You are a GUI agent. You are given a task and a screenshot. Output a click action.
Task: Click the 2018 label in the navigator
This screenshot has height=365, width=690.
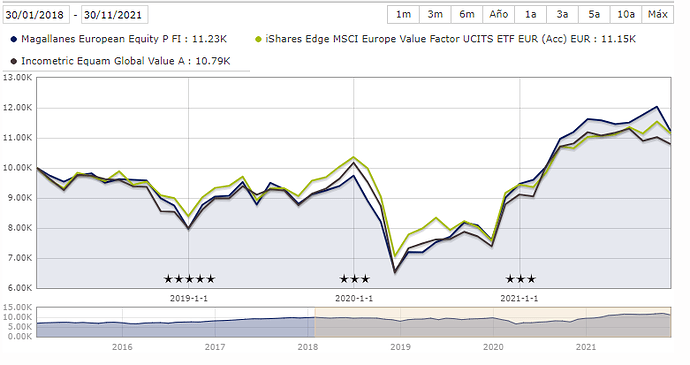tap(308, 347)
